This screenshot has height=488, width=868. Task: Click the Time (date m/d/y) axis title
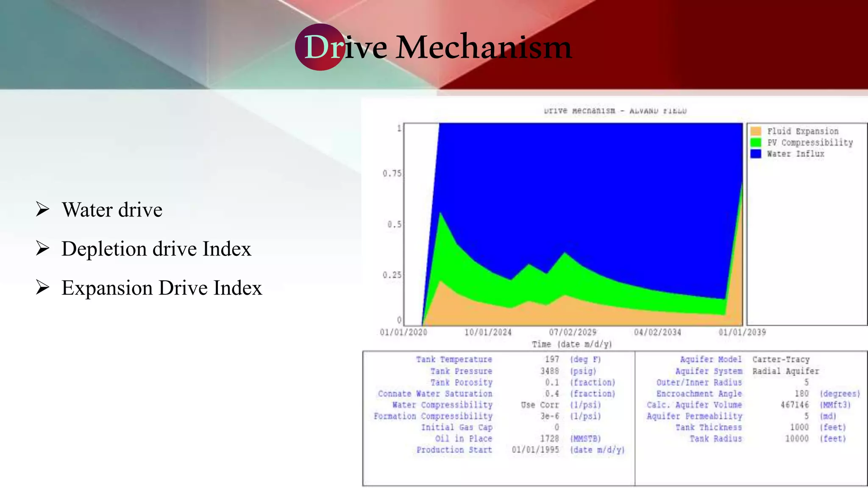click(x=572, y=344)
